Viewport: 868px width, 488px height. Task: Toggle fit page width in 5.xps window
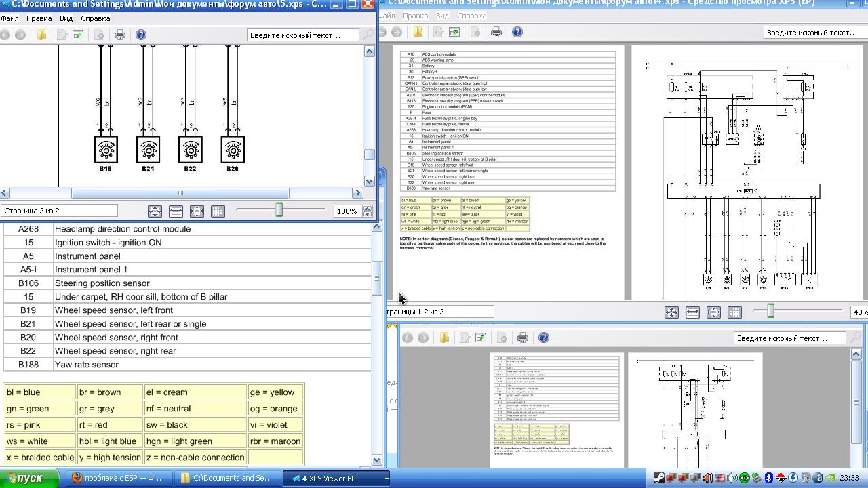176,211
